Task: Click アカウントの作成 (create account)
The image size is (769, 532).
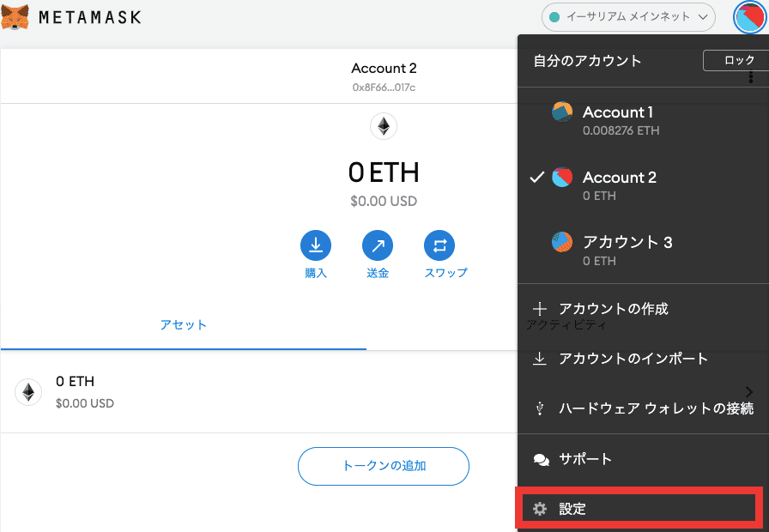Action: tap(644, 308)
